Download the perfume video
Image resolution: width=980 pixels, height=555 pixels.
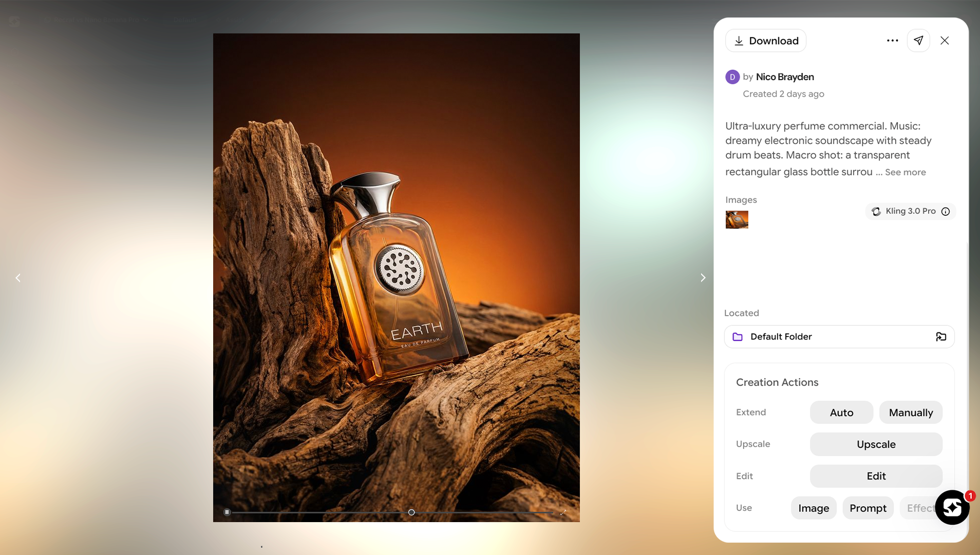tap(765, 41)
